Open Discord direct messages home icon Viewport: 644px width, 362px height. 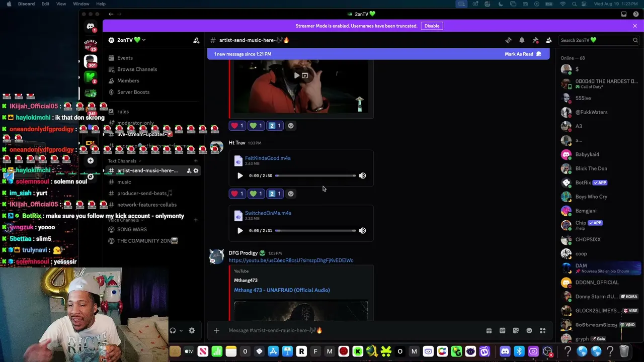tap(91, 27)
